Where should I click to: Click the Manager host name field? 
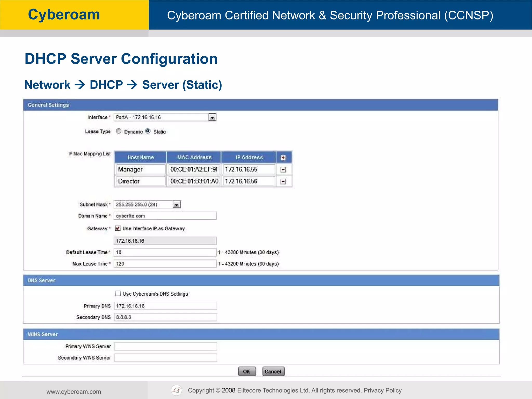[141, 169]
